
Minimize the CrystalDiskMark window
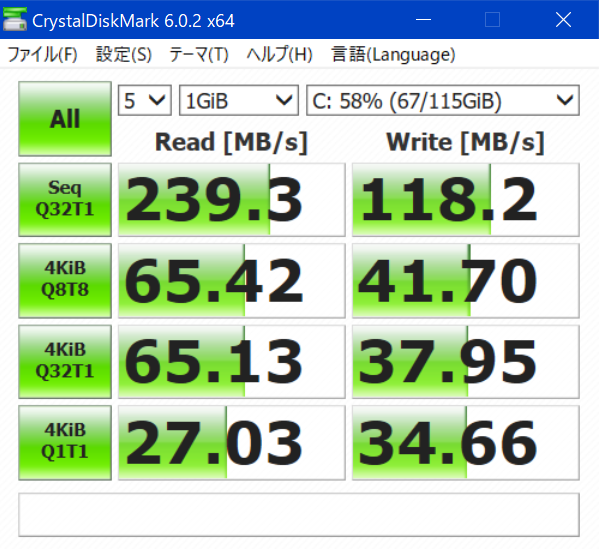423,19
